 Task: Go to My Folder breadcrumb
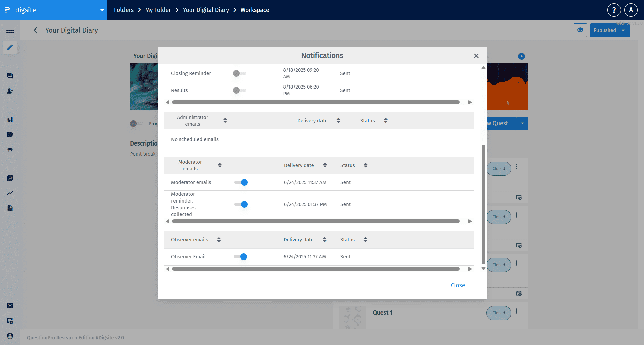(158, 10)
